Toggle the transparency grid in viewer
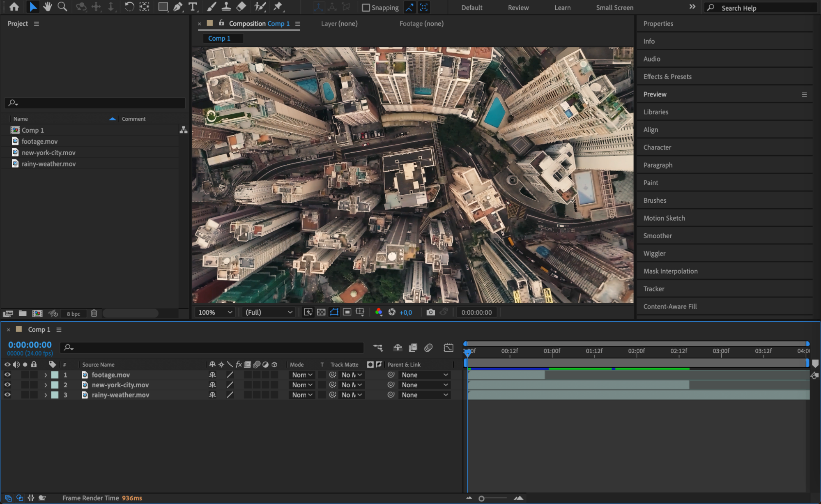Viewport: 821px width, 504px height. click(321, 312)
